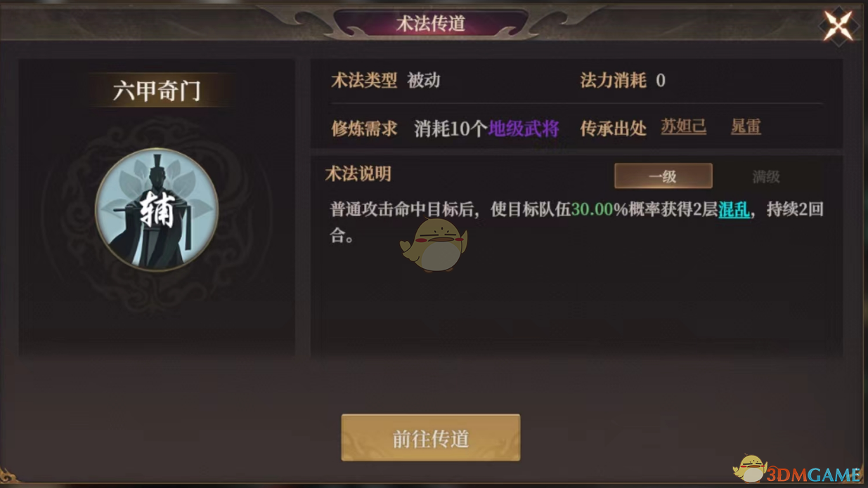Close the 术法传道 dialog with X icon
Image resolution: width=868 pixels, height=488 pixels.
[x=838, y=26]
